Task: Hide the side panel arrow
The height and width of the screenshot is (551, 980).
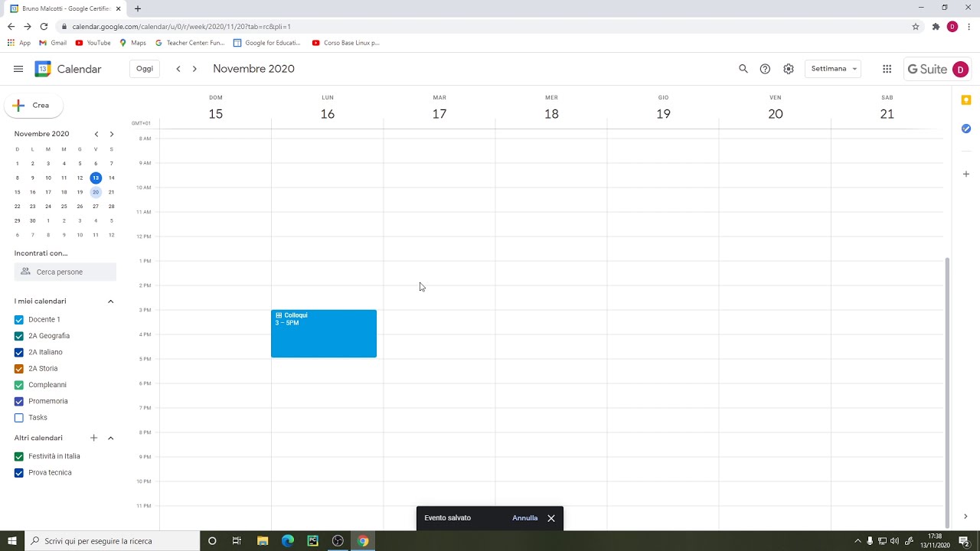Action: [965, 517]
